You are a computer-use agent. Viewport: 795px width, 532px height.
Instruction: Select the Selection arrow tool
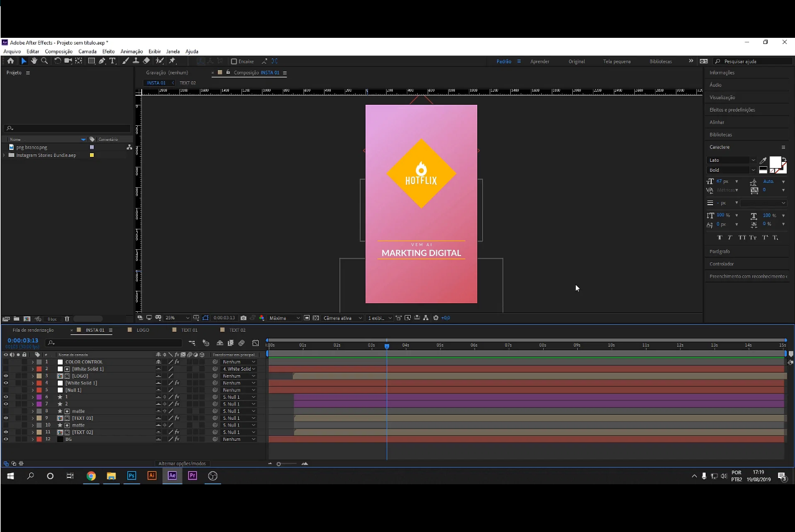point(24,61)
